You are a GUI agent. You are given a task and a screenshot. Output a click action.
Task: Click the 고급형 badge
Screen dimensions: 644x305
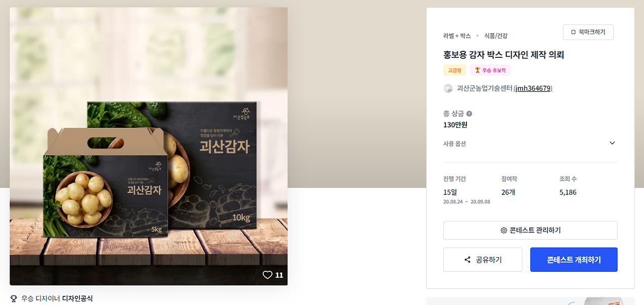pyautogui.click(x=455, y=70)
